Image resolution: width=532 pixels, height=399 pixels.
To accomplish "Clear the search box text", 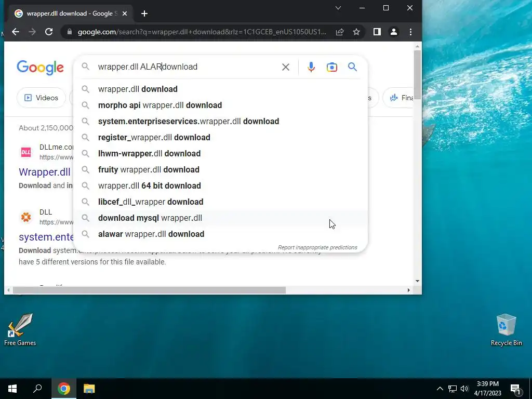I will pyautogui.click(x=286, y=67).
